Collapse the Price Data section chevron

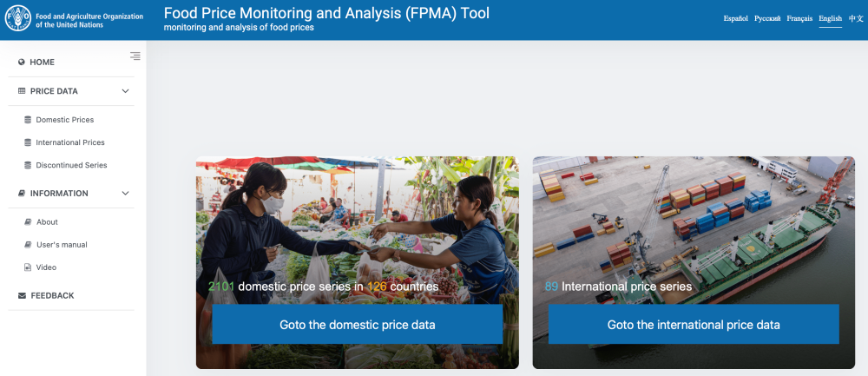coord(125,91)
